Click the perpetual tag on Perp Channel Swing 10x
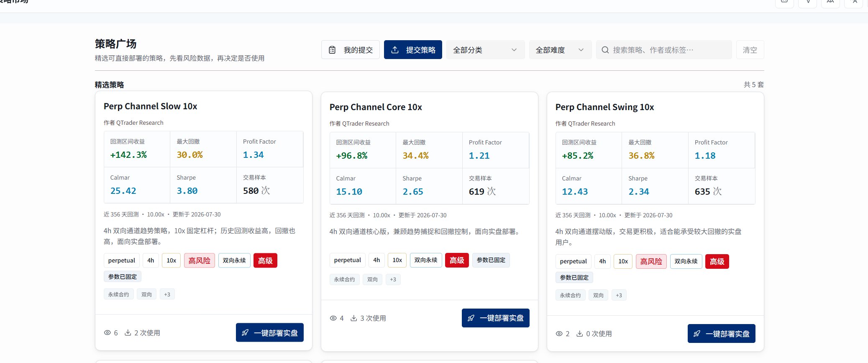Screen dimensions: 868x363 [x=574, y=261]
